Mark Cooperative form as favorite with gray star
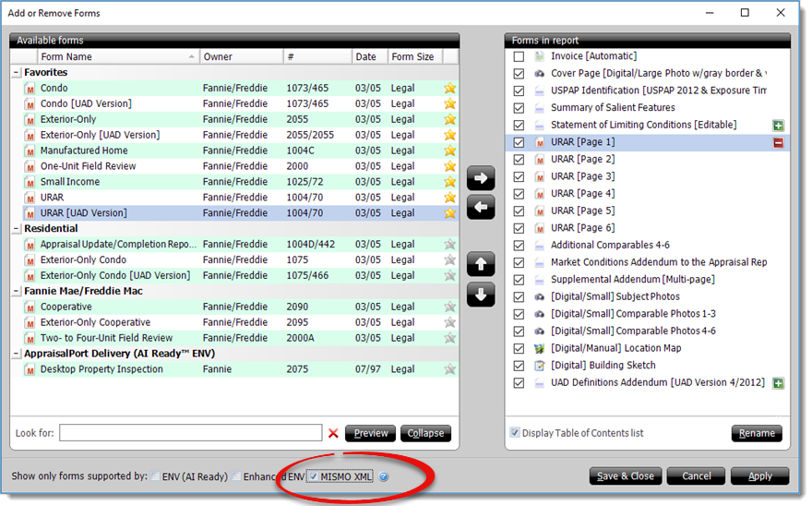This screenshot has height=506, width=812. (450, 307)
